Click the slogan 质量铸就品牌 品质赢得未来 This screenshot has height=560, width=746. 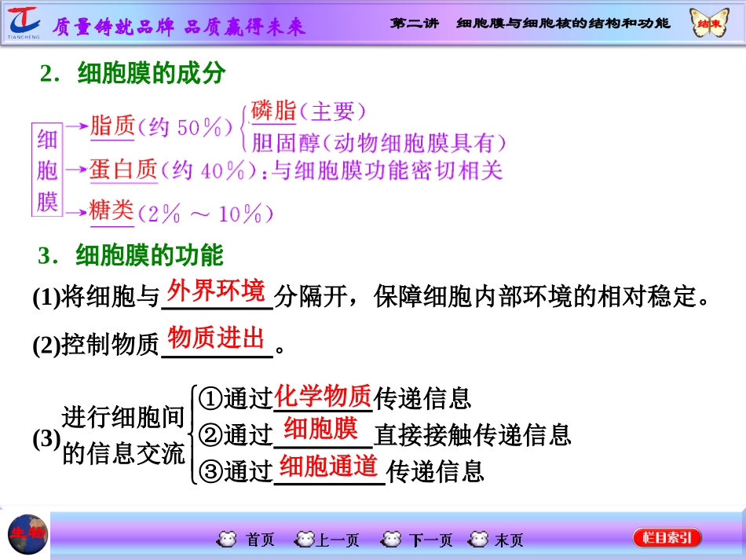178,27
